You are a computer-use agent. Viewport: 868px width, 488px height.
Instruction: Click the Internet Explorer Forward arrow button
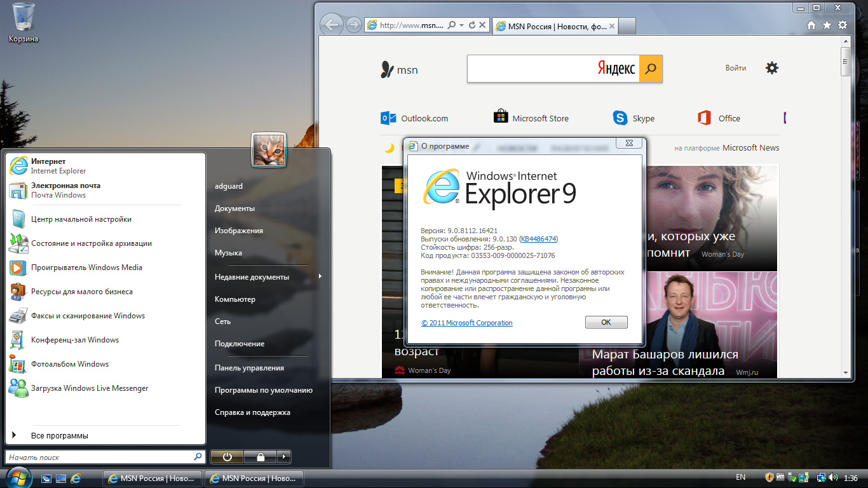point(353,25)
